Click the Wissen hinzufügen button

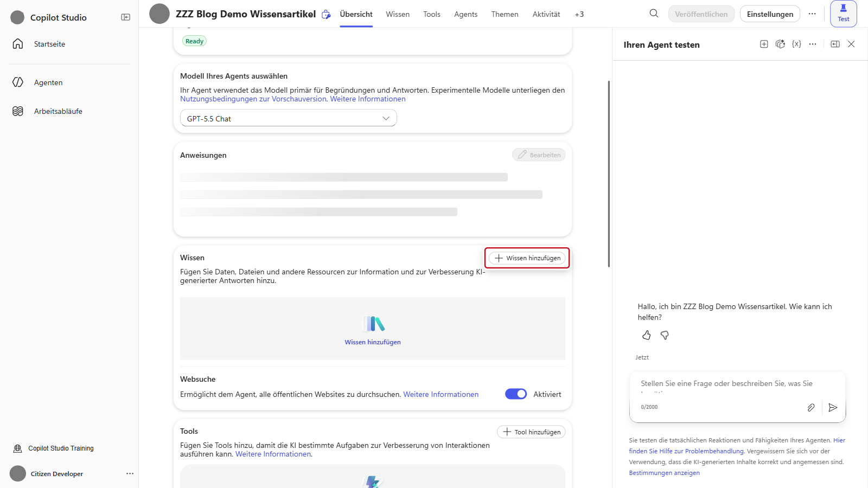click(x=527, y=258)
